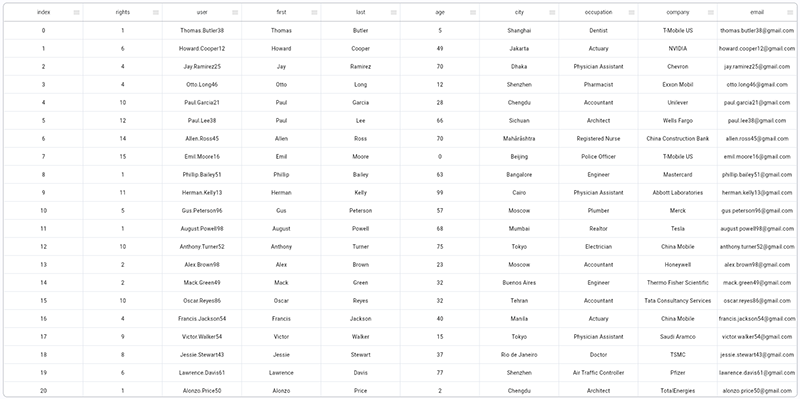Open the city column menu icon
Image resolution: width=800 pixels, height=399 pixels.
pos(552,12)
